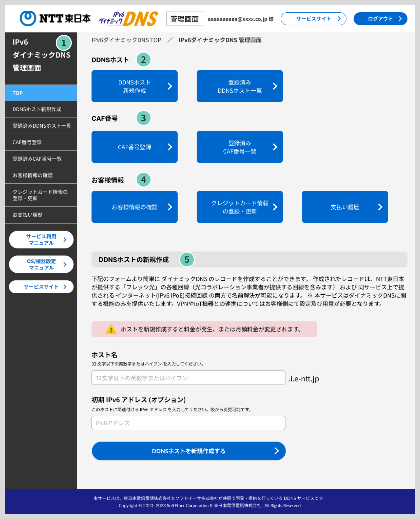420x519 pixels.
Task: Open サービスサイト from the header
Action: [x=313, y=19]
